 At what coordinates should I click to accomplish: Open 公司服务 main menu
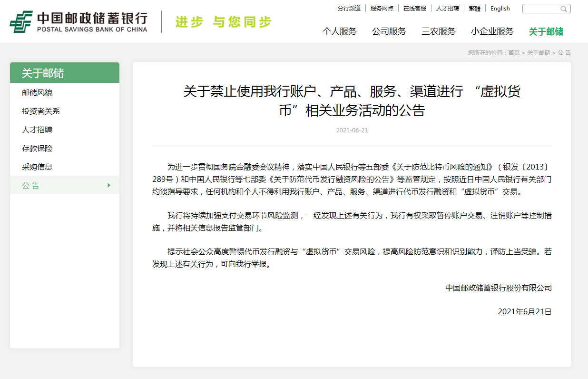coord(389,31)
